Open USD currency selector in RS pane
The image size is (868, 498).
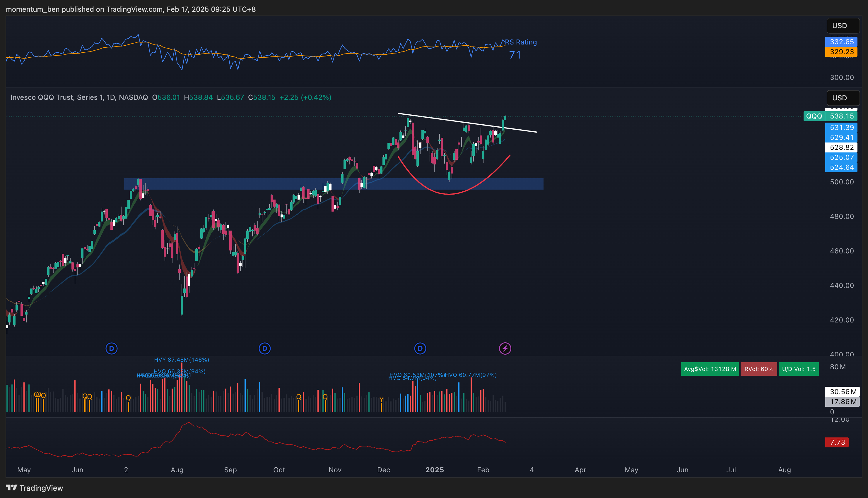842,26
